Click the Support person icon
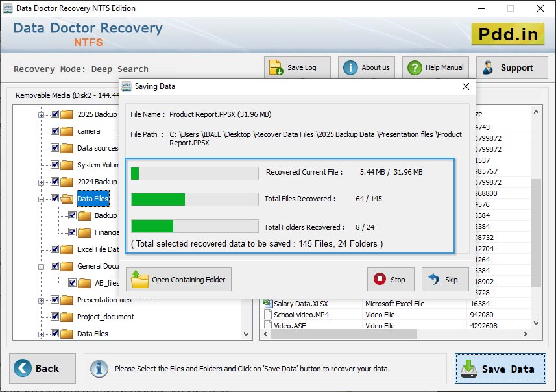The height and width of the screenshot is (392, 556). point(488,67)
